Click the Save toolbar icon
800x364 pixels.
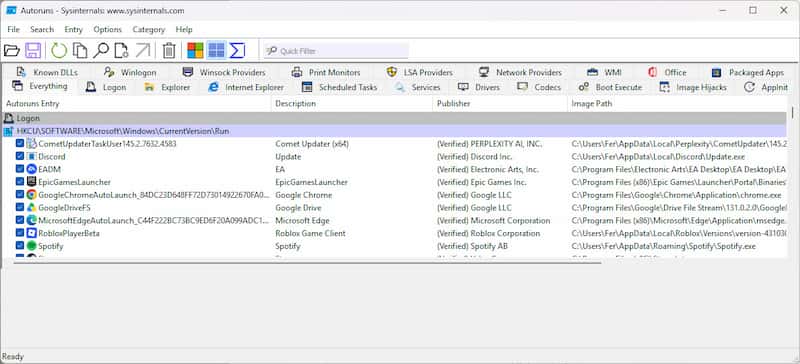33,51
